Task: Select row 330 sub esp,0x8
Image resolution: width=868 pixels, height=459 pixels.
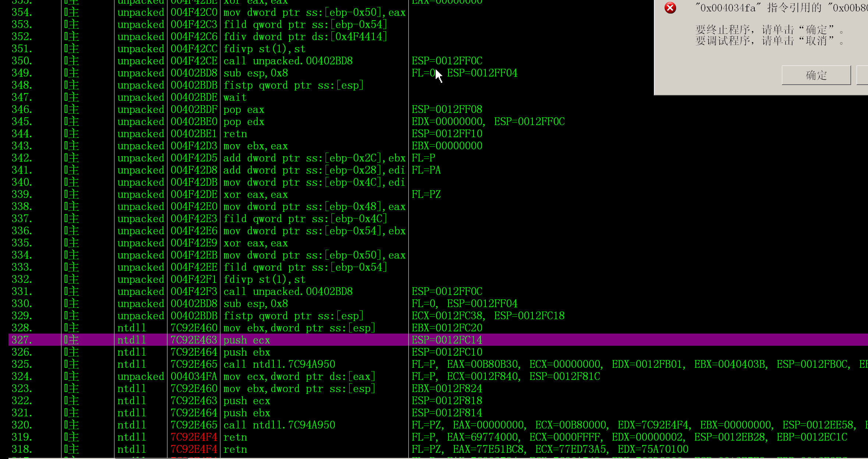Action: coord(438,304)
